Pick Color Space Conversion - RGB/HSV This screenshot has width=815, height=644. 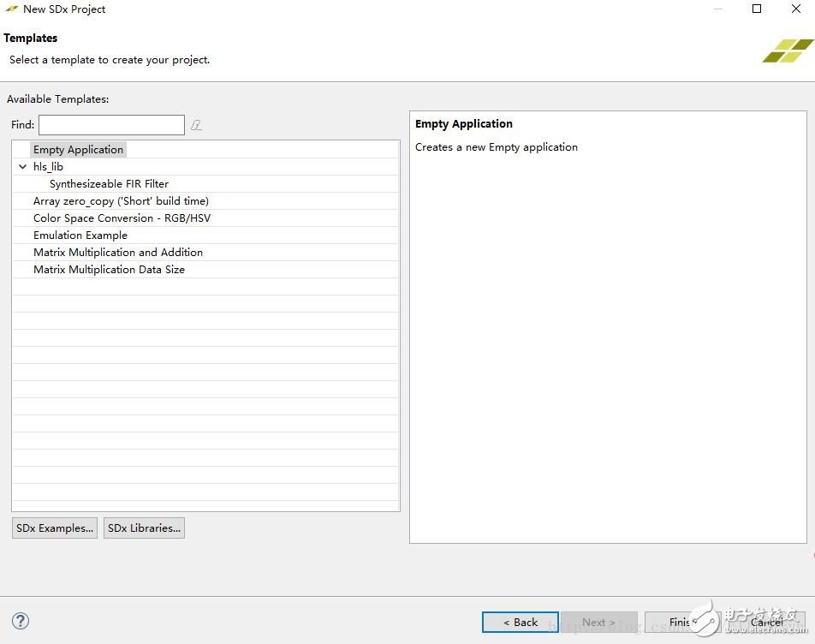122,218
